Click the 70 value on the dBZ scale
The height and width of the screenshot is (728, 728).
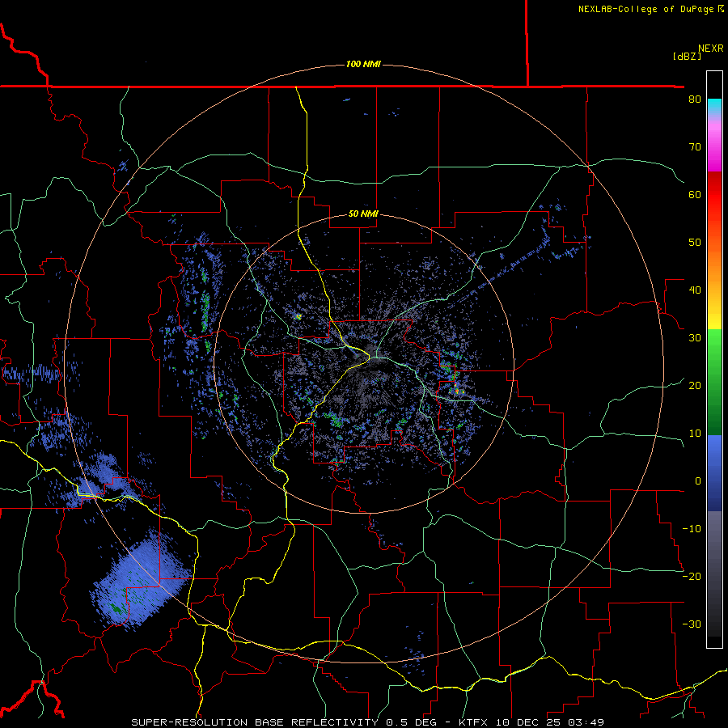coord(695,147)
